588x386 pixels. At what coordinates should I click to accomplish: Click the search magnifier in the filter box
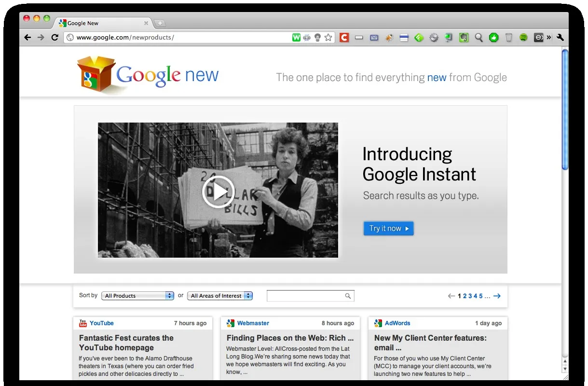348,296
